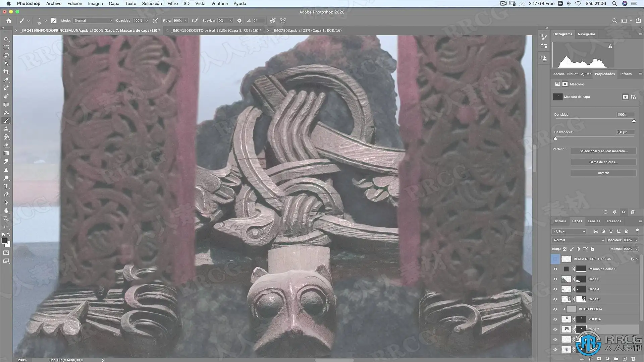
Task: Open the Filtro menu
Action: pyautogui.click(x=172, y=3)
